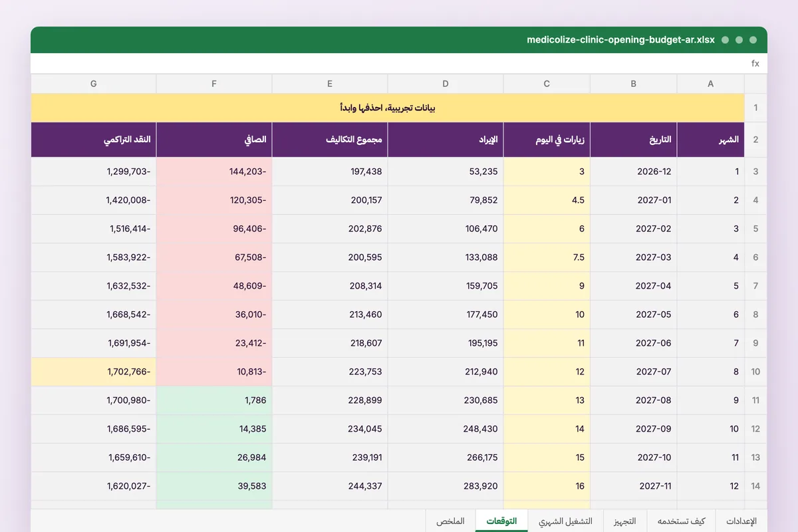
Task: Open the التشغيل الشهري sheet tab
Action: click(x=565, y=521)
